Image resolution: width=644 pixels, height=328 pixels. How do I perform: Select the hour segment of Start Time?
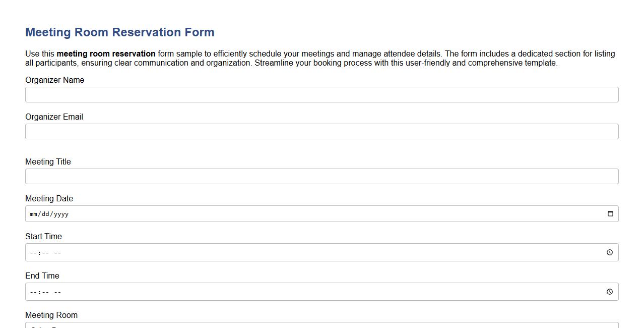[33, 252]
